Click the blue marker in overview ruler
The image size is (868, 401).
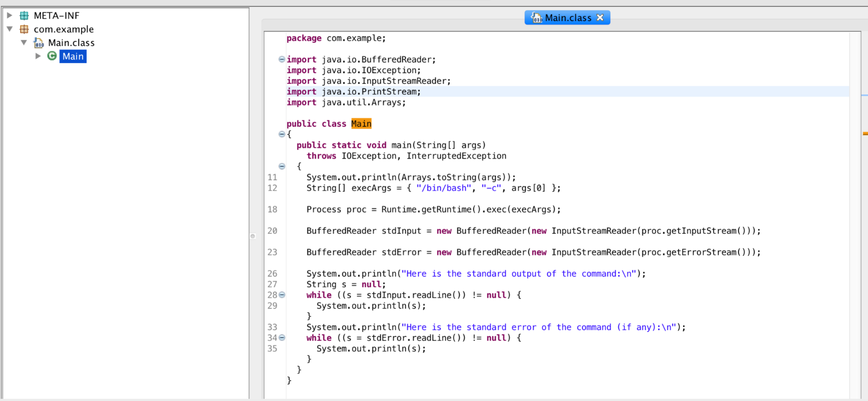coord(865,96)
